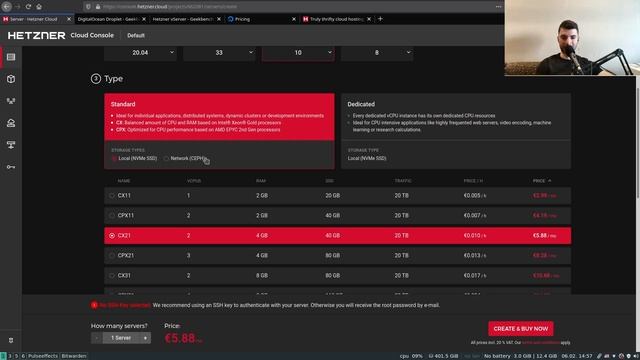Viewport: 640px width, 360px height.
Task: Click the page vertical scrollbar
Action: pyautogui.click(x=638, y=143)
